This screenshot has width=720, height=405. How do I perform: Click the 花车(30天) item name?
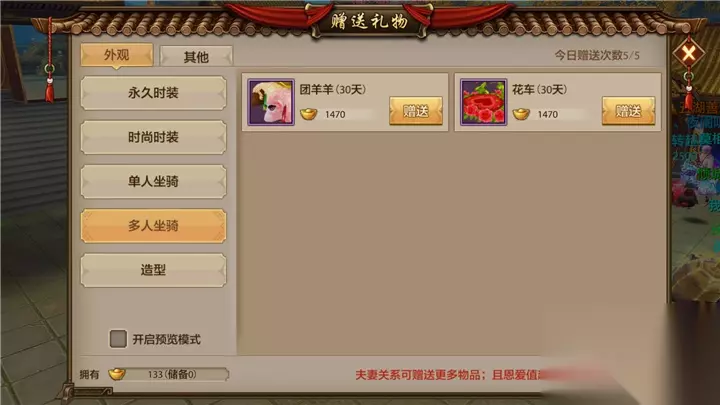coord(540,89)
